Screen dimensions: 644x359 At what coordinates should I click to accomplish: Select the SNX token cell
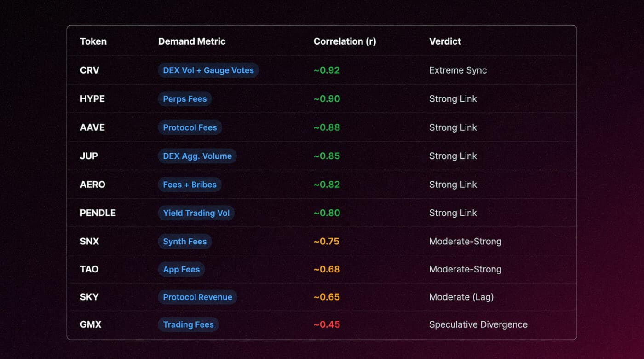(89, 242)
